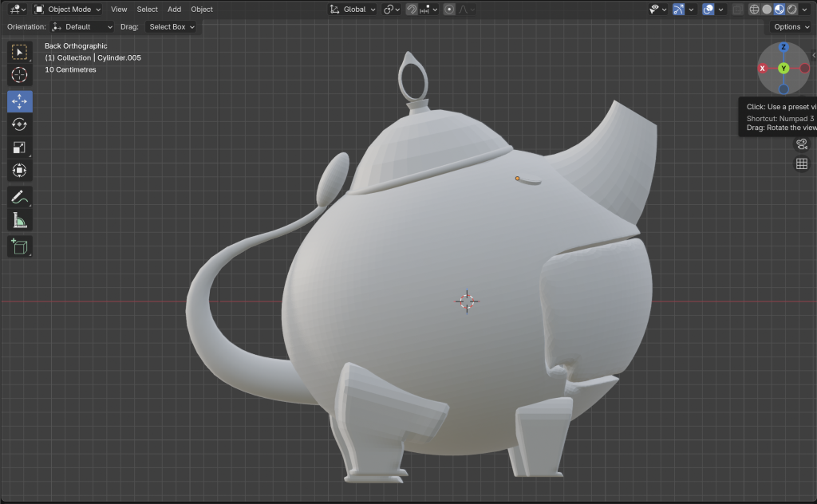Open the Drag Select Box dropdown
This screenshot has height=504, width=817.
[172, 26]
